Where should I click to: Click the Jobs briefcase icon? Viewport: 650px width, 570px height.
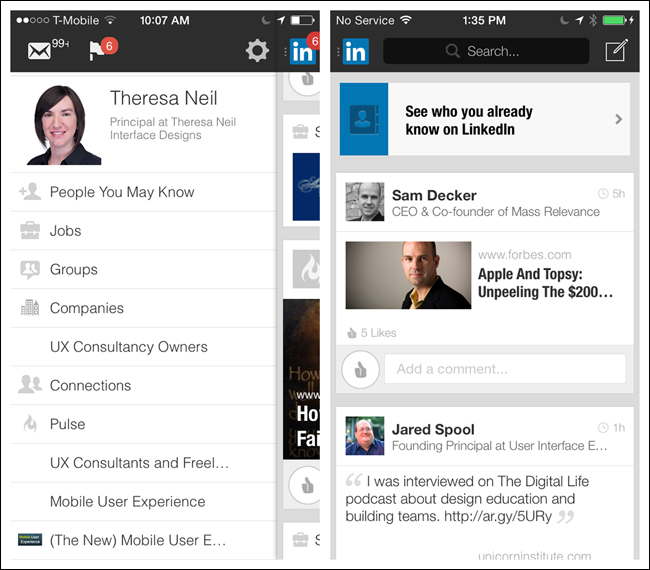coord(30,230)
